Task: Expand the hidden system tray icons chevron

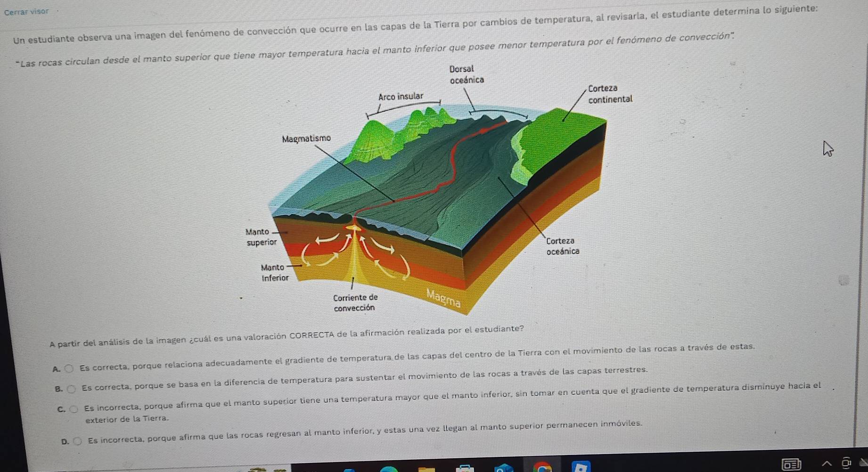Action: tap(826, 464)
